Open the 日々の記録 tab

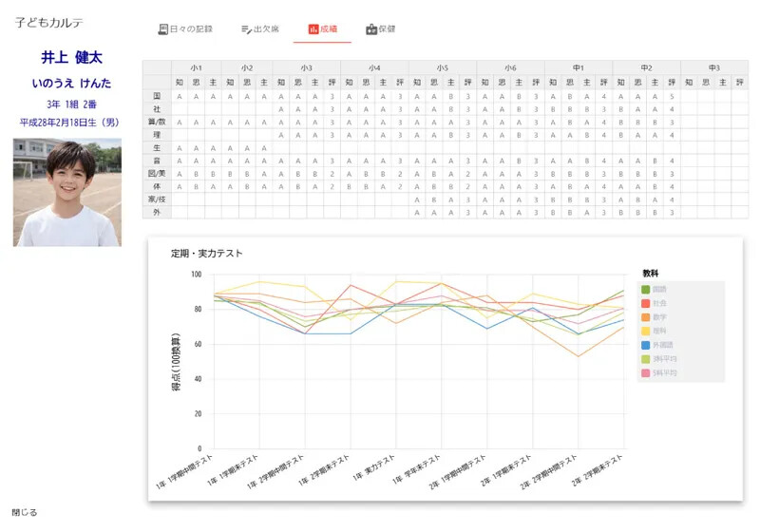tap(191, 29)
